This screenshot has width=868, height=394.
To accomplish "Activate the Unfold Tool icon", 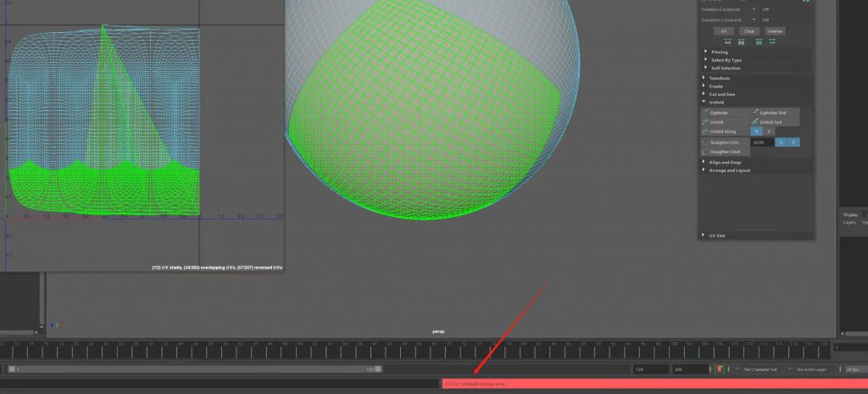I will (754, 122).
